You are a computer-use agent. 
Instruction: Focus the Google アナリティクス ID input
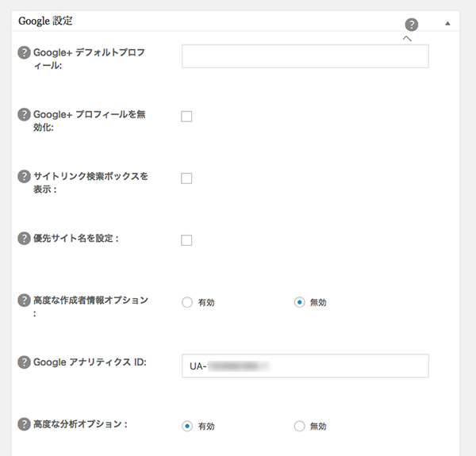point(305,366)
